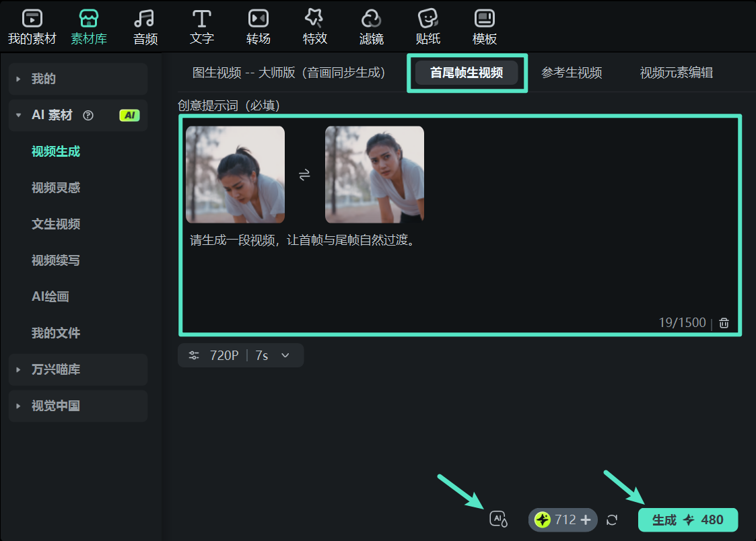
Task: Click the first frame portrait thumbnail
Action: point(235,174)
